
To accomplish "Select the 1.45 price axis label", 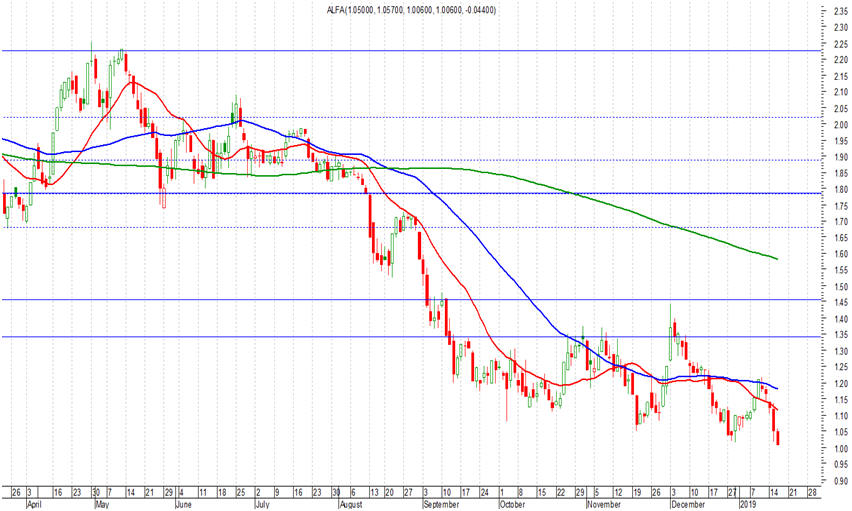I will 841,303.
